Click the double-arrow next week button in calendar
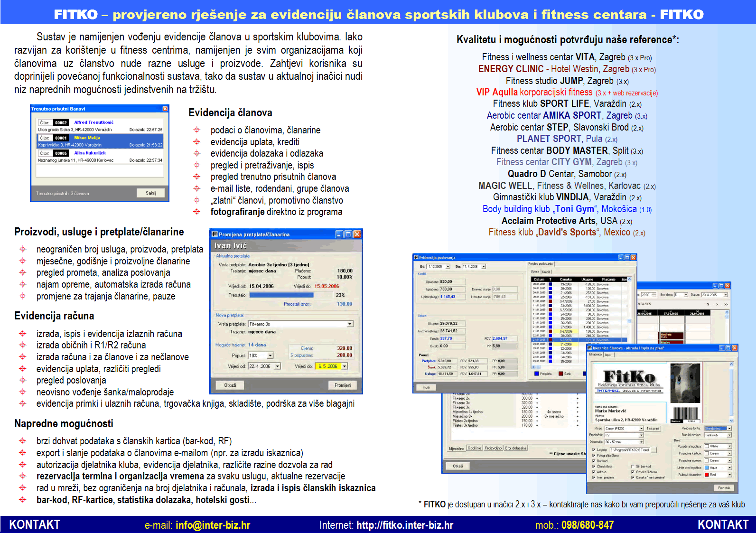 [x=726, y=304]
